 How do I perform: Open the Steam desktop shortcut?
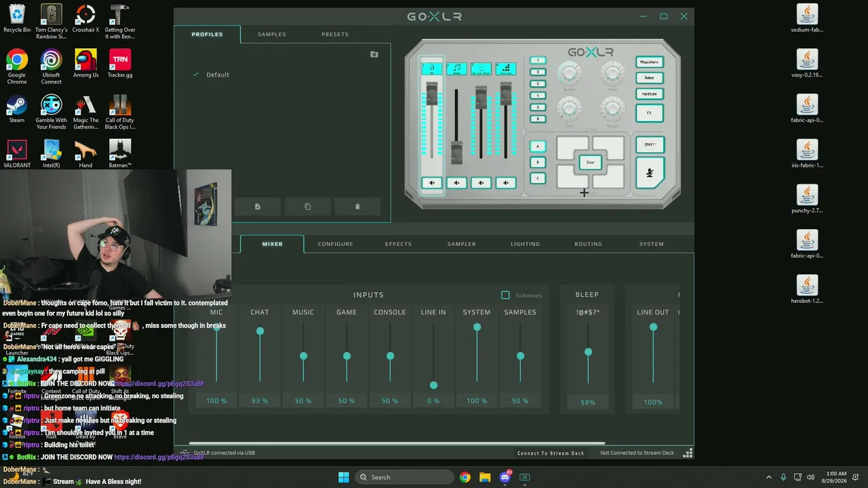[17, 109]
